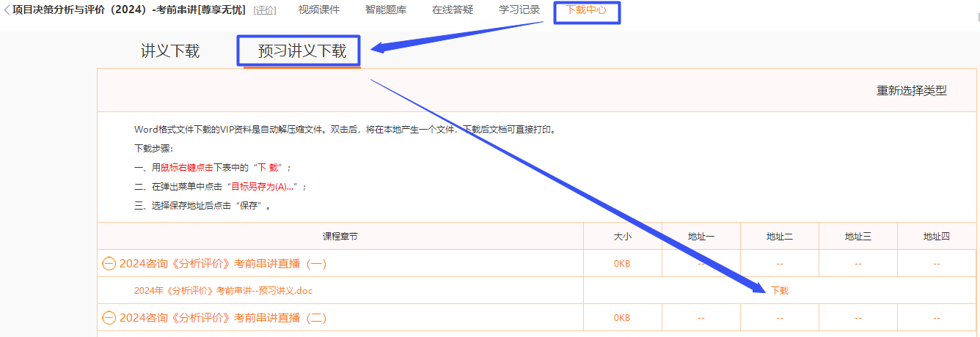This screenshot has width=980, height=337.
Task: Click the 2024咨询《分析评价》考前串讲直播（二） row title
Action: pos(223,318)
